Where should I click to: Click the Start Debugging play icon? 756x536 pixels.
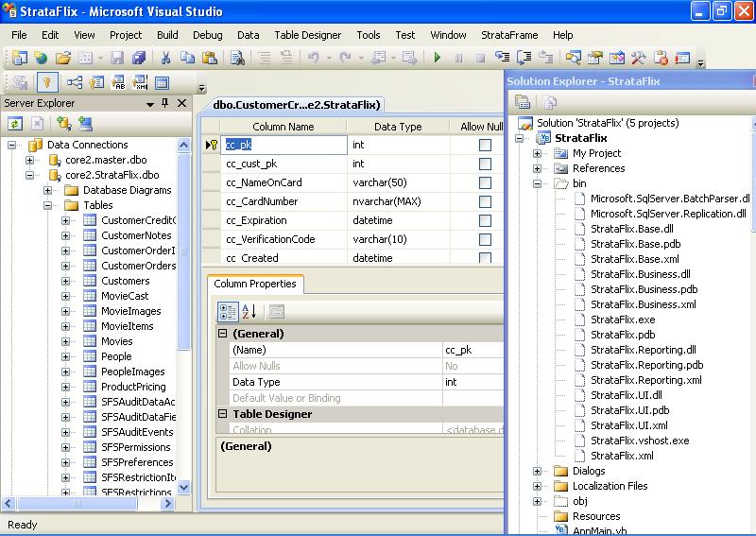pos(437,59)
